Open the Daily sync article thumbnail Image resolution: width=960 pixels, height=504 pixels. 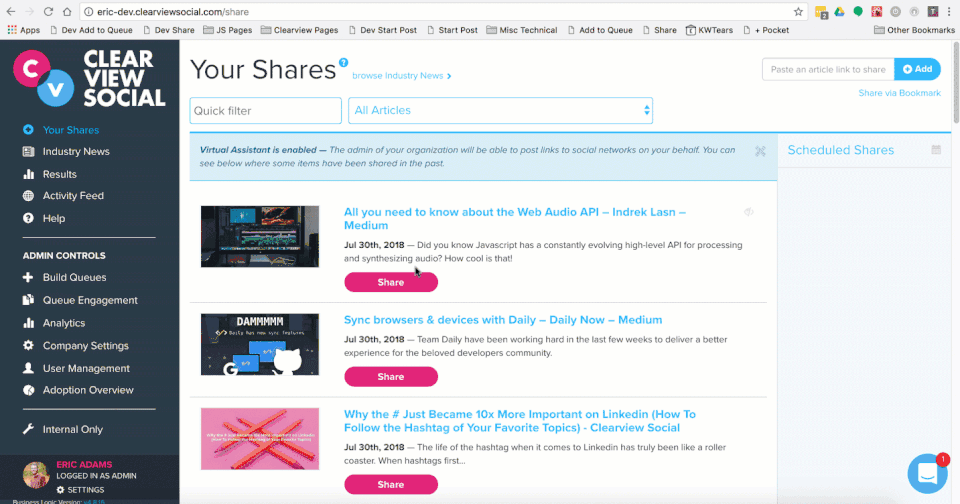pos(260,344)
